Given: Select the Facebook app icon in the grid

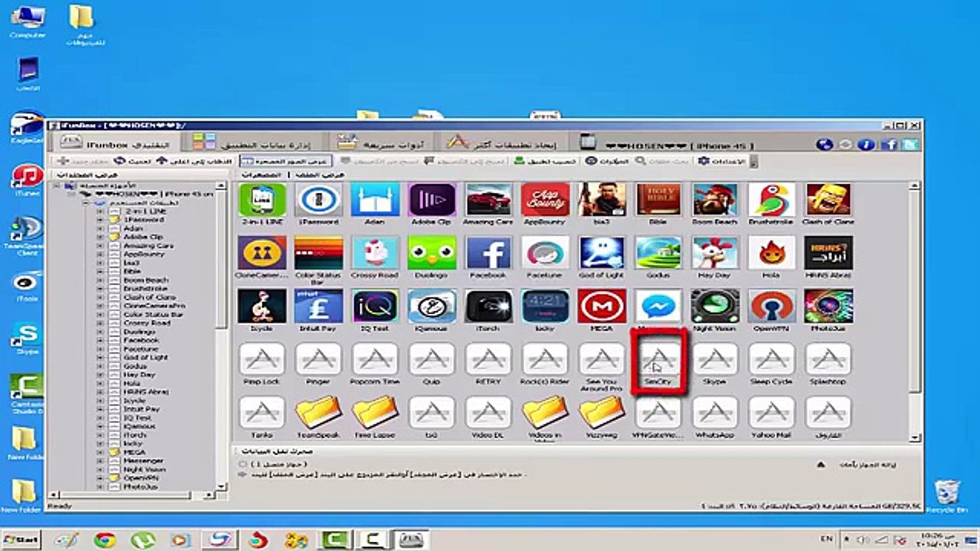Looking at the screenshot, I should pos(488,253).
